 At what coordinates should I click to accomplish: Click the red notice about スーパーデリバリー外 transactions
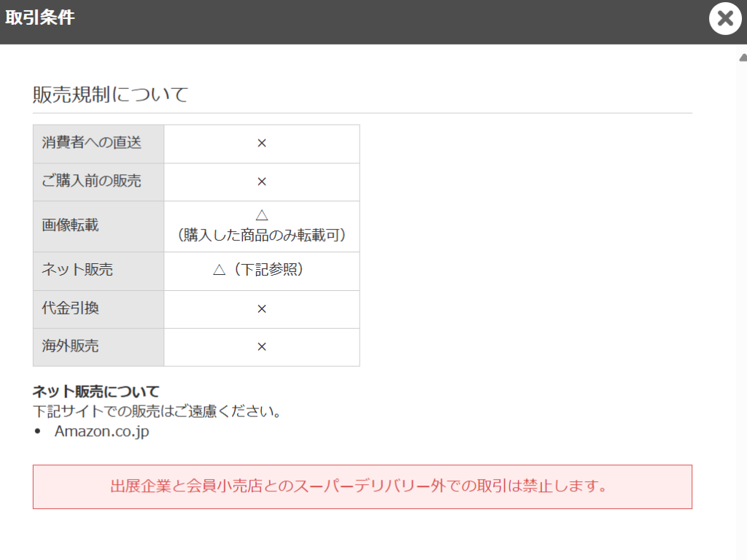tap(362, 486)
